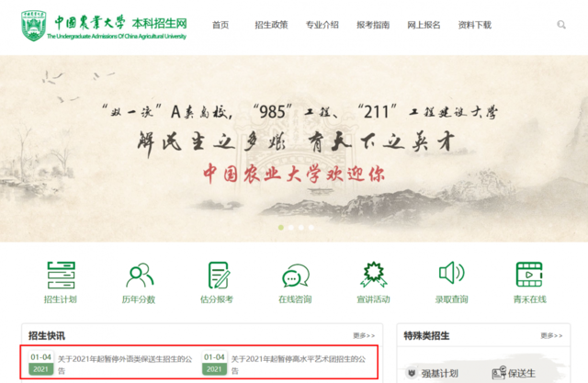Open 录取查询 speaker icon
This screenshot has height=383, width=588.
pyautogui.click(x=452, y=273)
